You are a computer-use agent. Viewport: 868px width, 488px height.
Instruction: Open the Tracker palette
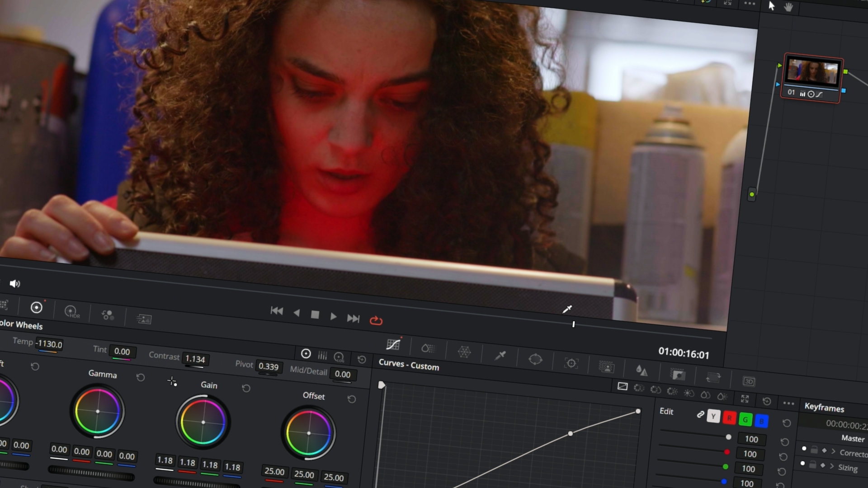pyautogui.click(x=571, y=363)
